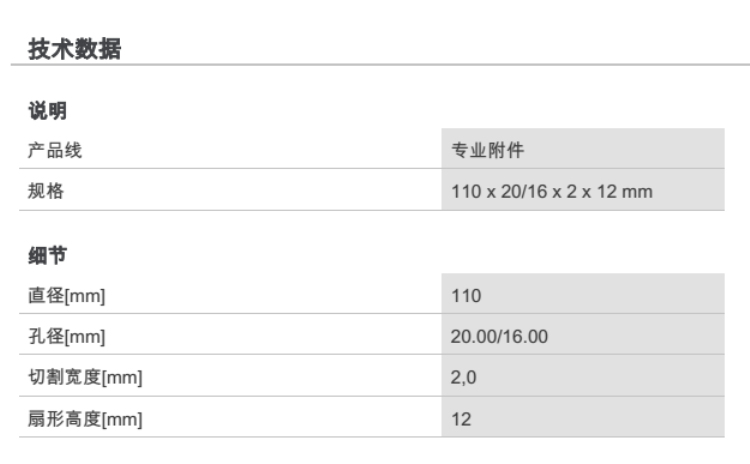The image size is (750, 464).
Task: Click the 110 value in the 直径 row
Action: point(466,296)
